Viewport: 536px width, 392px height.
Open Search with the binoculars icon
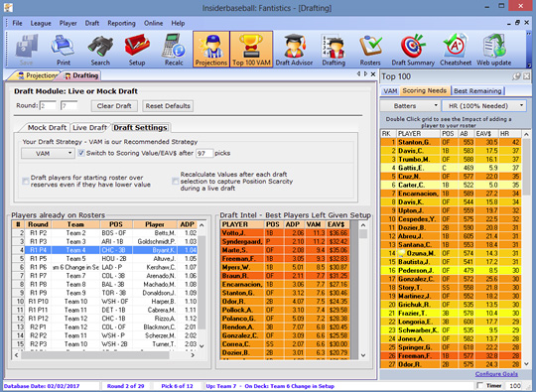pyautogui.click(x=100, y=50)
